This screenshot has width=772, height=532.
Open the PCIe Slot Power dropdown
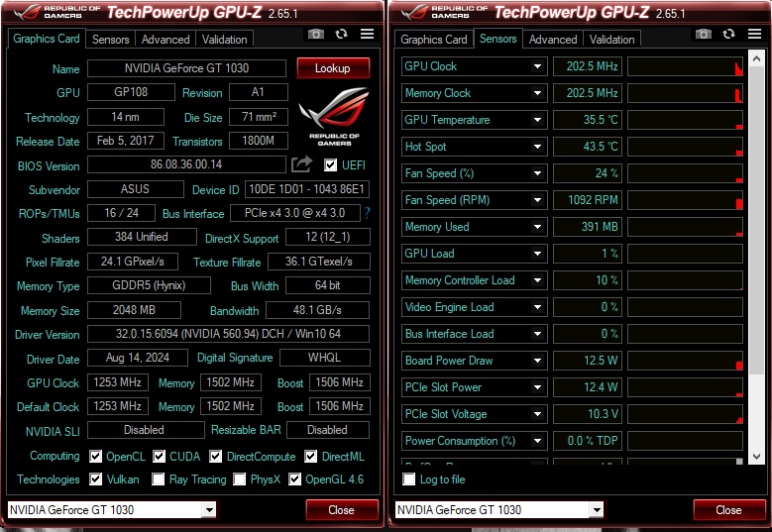pyautogui.click(x=538, y=387)
